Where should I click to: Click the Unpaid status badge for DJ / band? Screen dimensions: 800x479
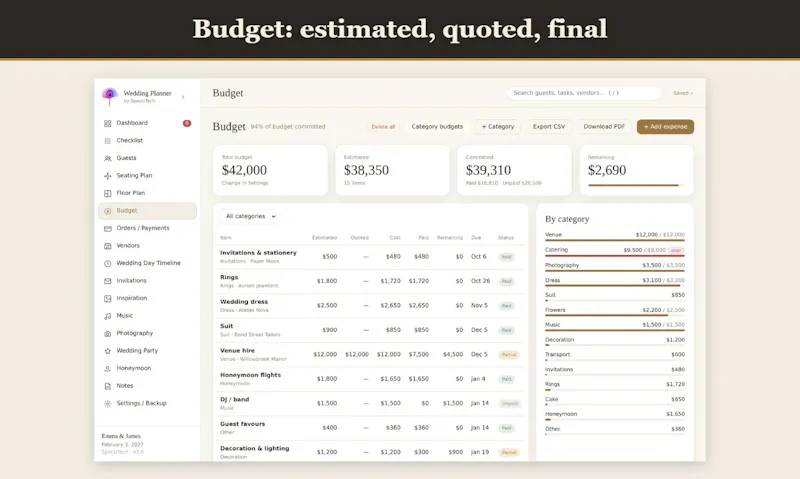509,404
